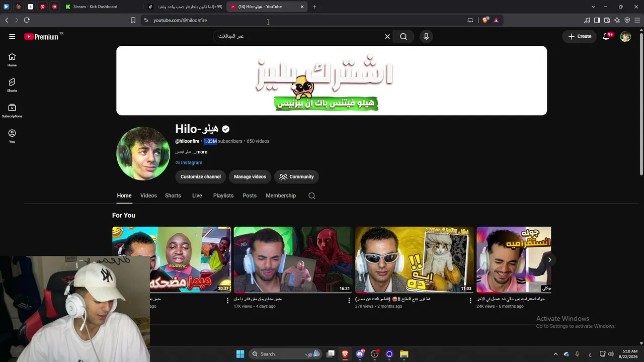The image size is (644, 362).
Task: Select the channel Home tab
Action: (124, 196)
